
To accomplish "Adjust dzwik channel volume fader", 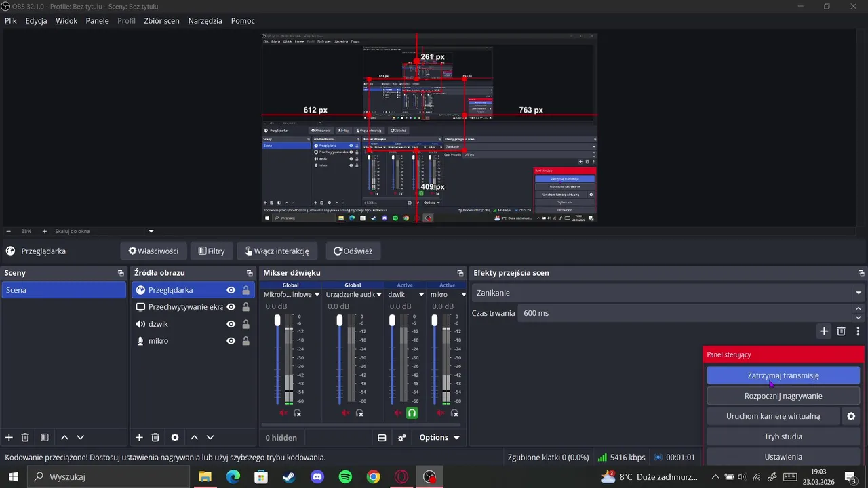I will pyautogui.click(x=392, y=320).
